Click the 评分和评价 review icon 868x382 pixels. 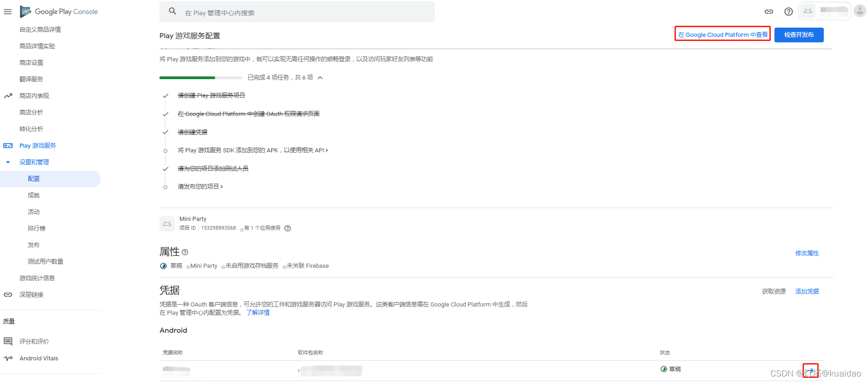[8, 341]
